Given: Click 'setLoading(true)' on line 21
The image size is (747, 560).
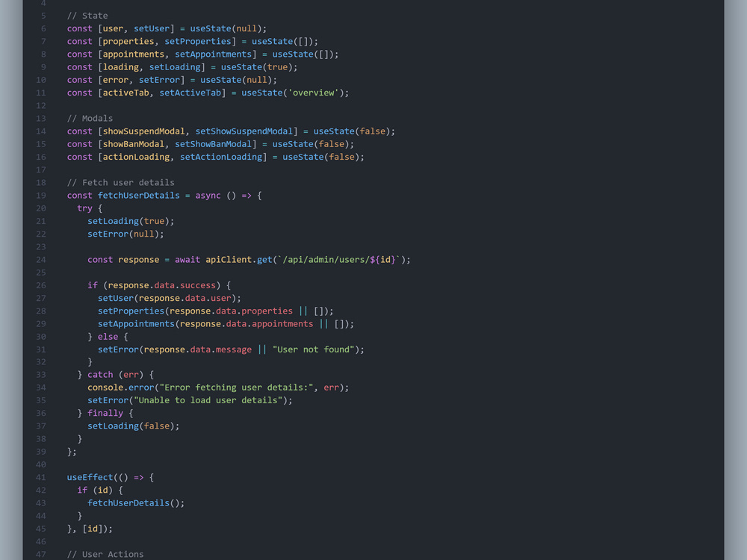Looking at the screenshot, I should (128, 222).
